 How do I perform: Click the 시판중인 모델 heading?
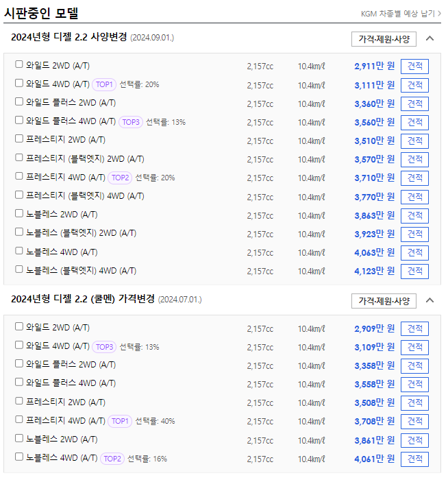41,13
